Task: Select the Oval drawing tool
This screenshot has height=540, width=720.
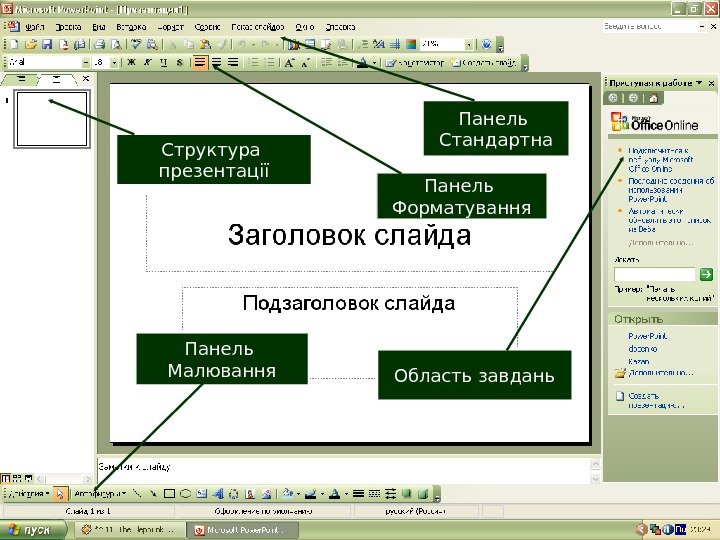Action: tap(186, 494)
